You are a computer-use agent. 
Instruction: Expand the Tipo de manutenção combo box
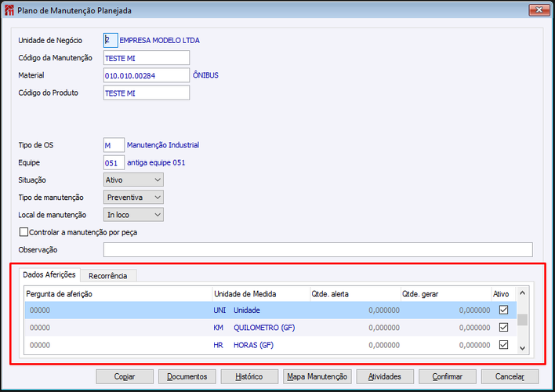[x=133, y=198]
